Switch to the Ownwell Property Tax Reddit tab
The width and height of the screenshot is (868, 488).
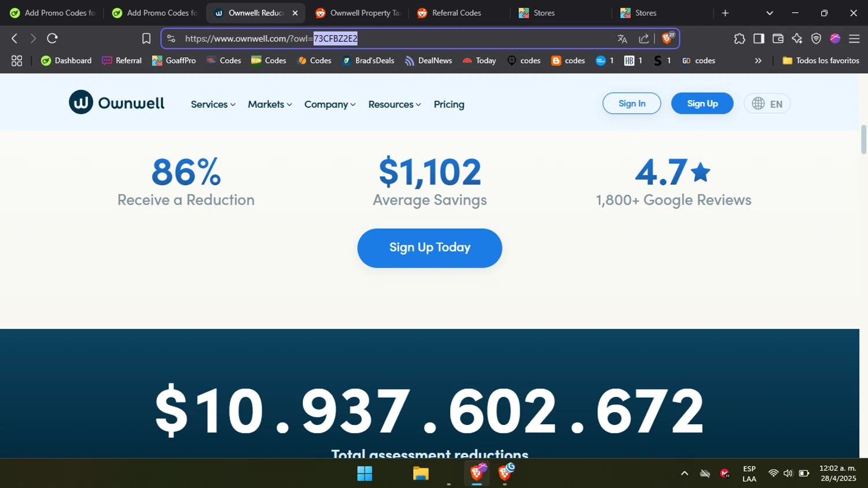[x=359, y=13]
